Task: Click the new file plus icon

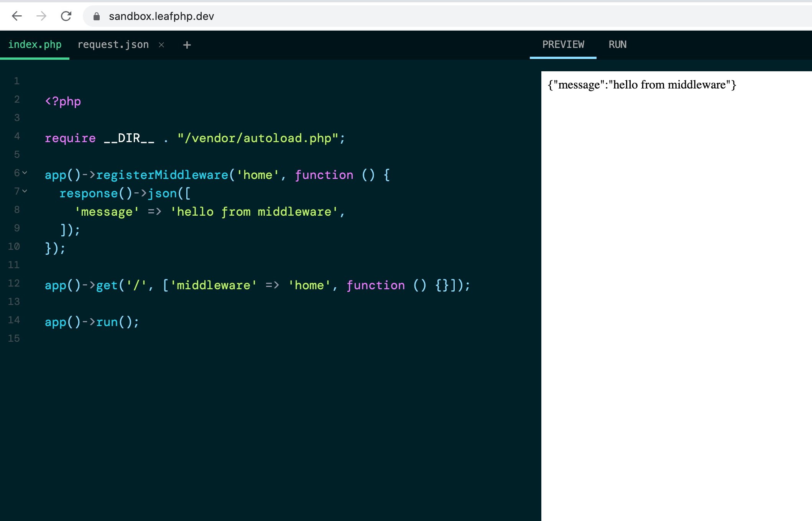Action: click(x=187, y=44)
